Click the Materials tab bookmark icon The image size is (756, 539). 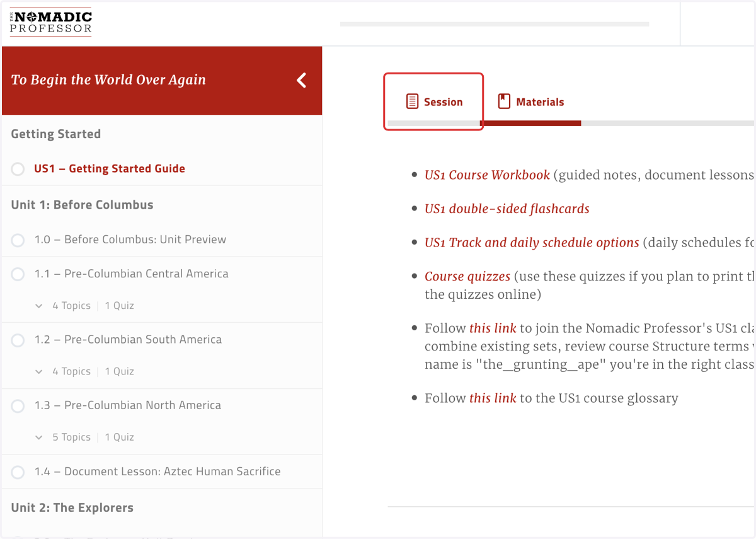pyautogui.click(x=504, y=101)
